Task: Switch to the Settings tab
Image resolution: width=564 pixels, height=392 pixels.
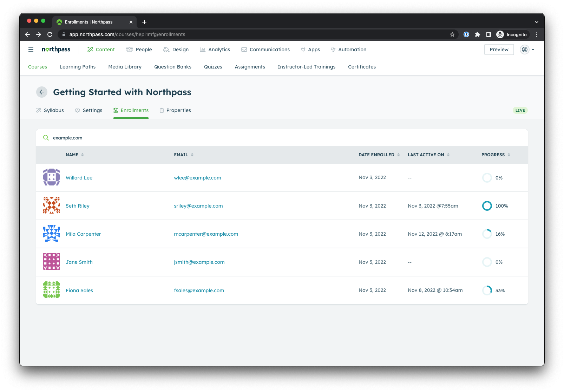Action: pyautogui.click(x=92, y=110)
